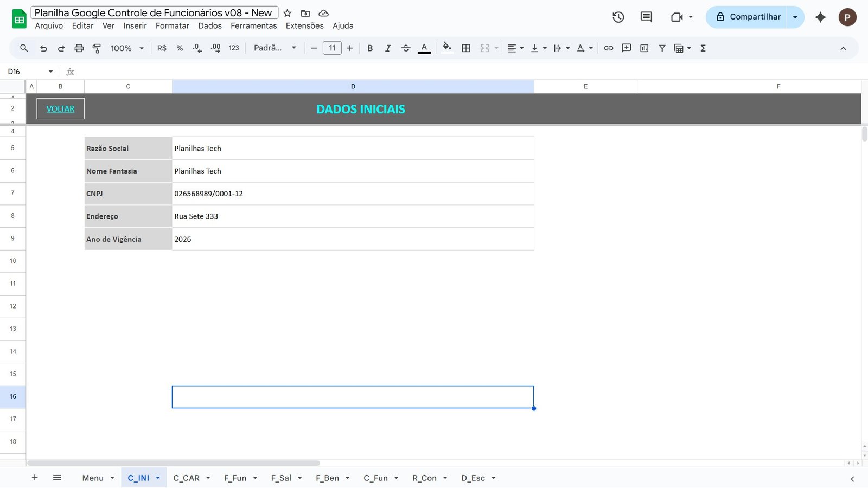868x488 pixels.
Task: Apply currency format with R$ icon
Action: pos(161,48)
